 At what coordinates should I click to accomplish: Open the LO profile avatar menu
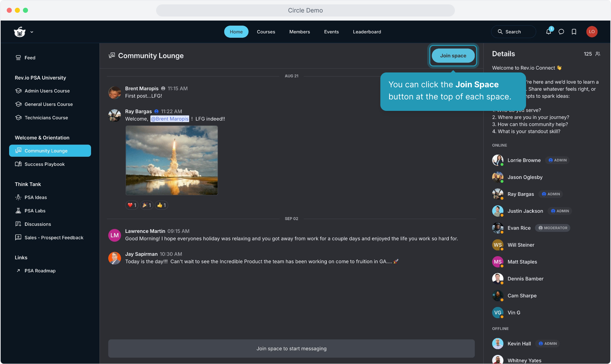tap(592, 32)
